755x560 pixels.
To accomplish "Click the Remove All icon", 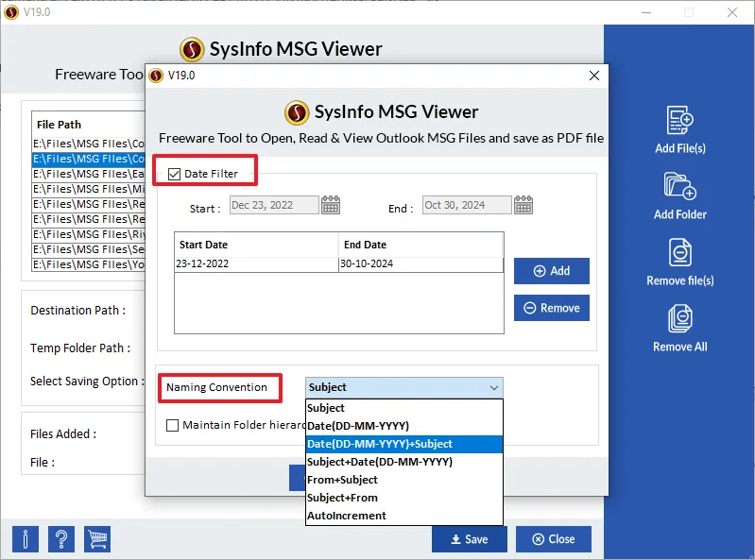I will pos(680,319).
